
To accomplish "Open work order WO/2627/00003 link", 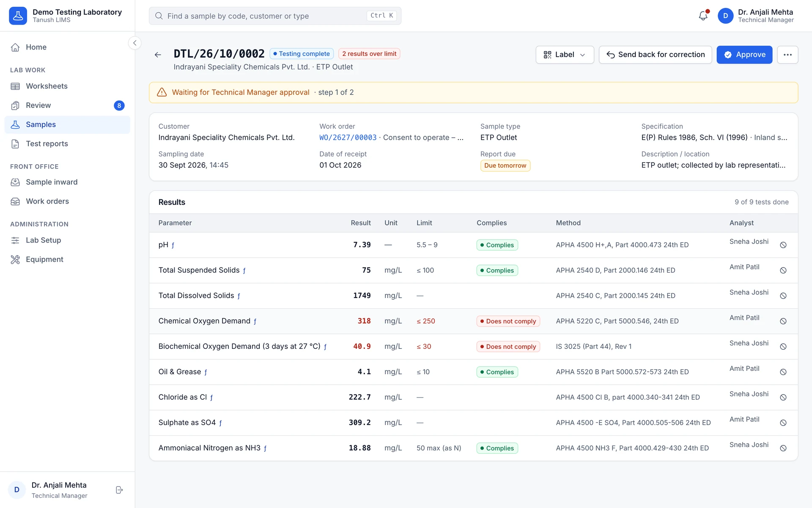I will pyautogui.click(x=348, y=138).
